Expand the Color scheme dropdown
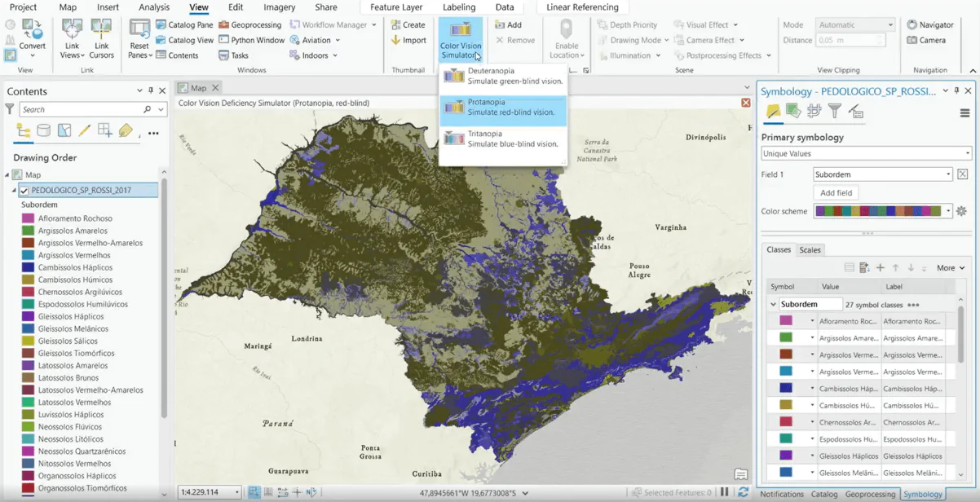 [x=947, y=211]
